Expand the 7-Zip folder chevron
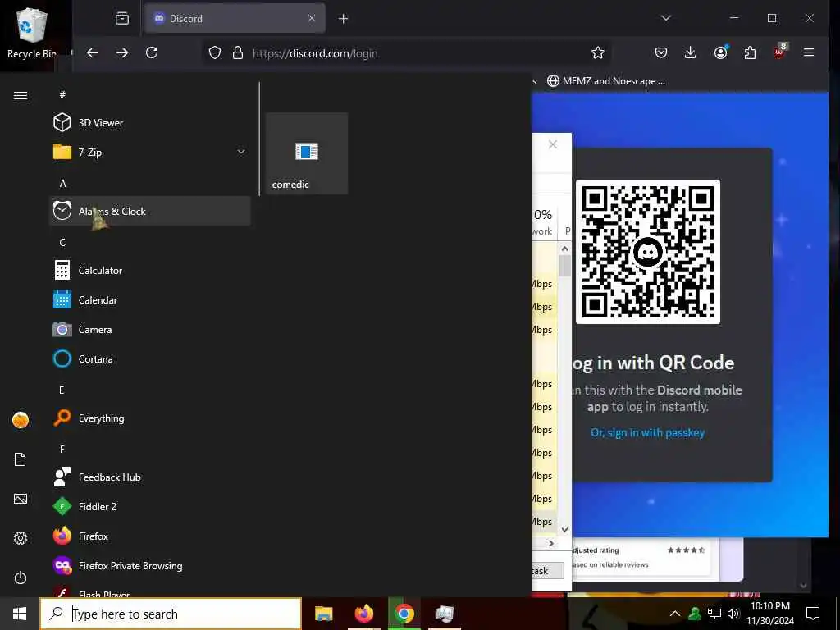The width and height of the screenshot is (840, 630). click(241, 152)
